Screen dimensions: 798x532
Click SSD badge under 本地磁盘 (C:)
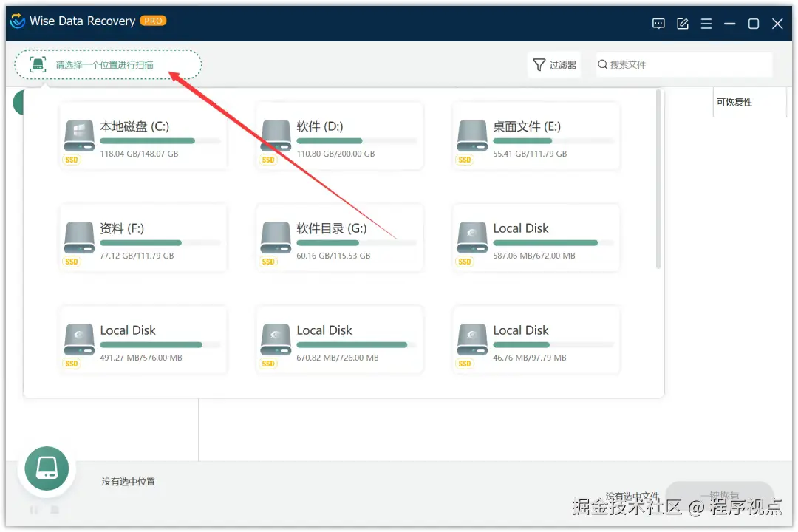point(71,160)
